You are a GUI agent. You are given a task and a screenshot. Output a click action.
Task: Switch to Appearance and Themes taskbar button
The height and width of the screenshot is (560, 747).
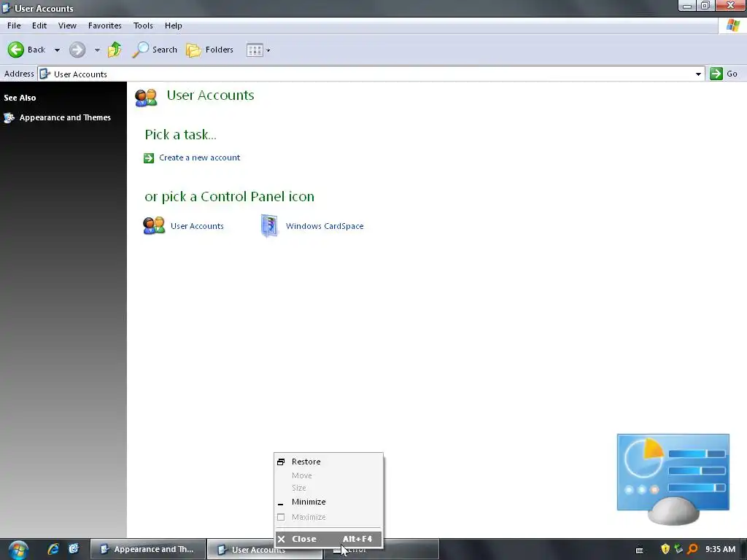147,550
